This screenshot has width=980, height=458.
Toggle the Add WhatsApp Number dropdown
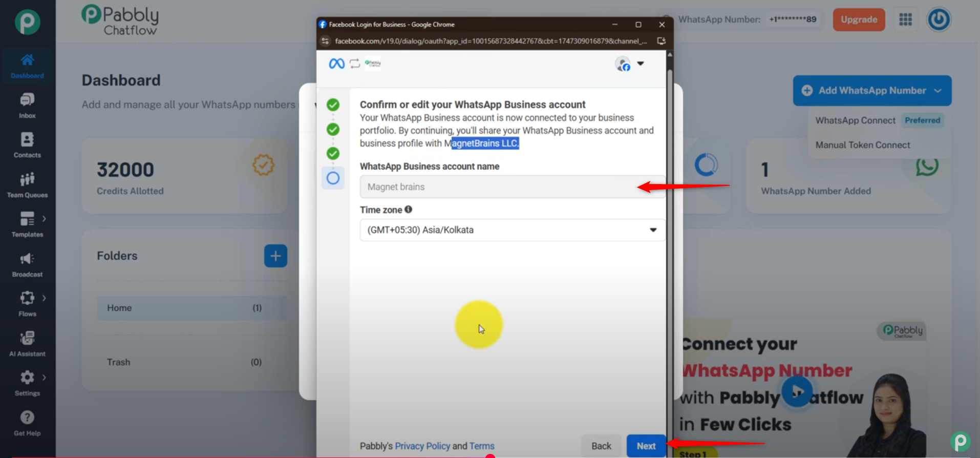872,91
